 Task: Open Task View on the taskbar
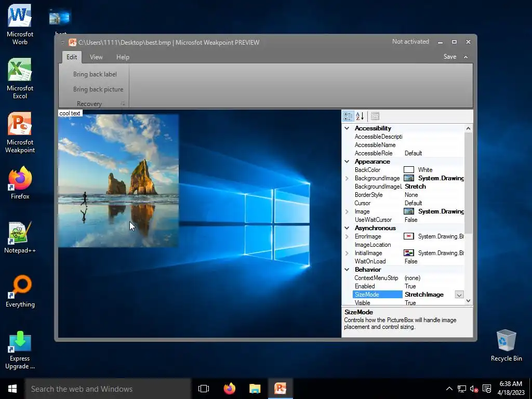pos(204,389)
